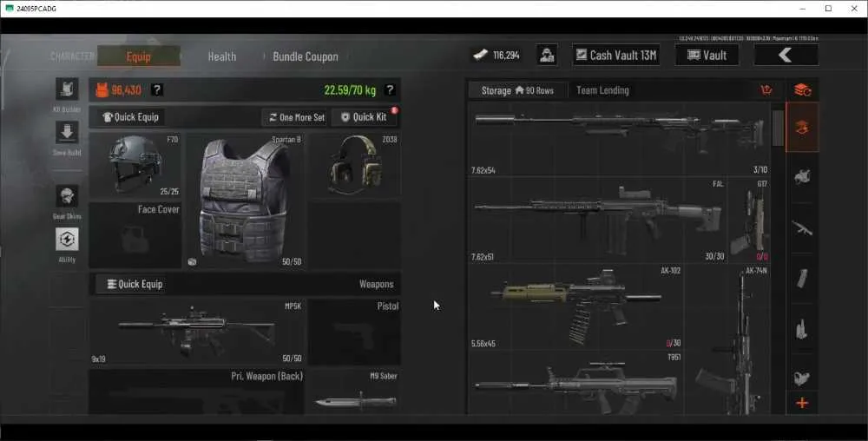The image size is (868, 441).
Task: Open Gear Skins icon
Action: pos(67,196)
